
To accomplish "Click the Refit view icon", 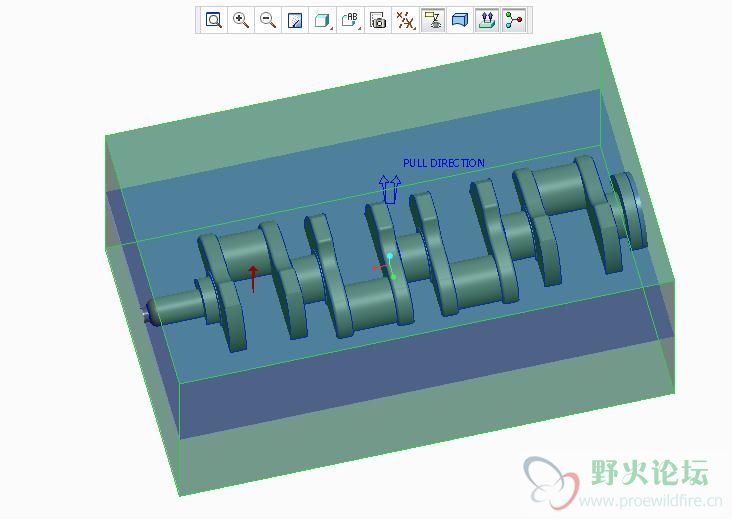I will (x=213, y=20).
